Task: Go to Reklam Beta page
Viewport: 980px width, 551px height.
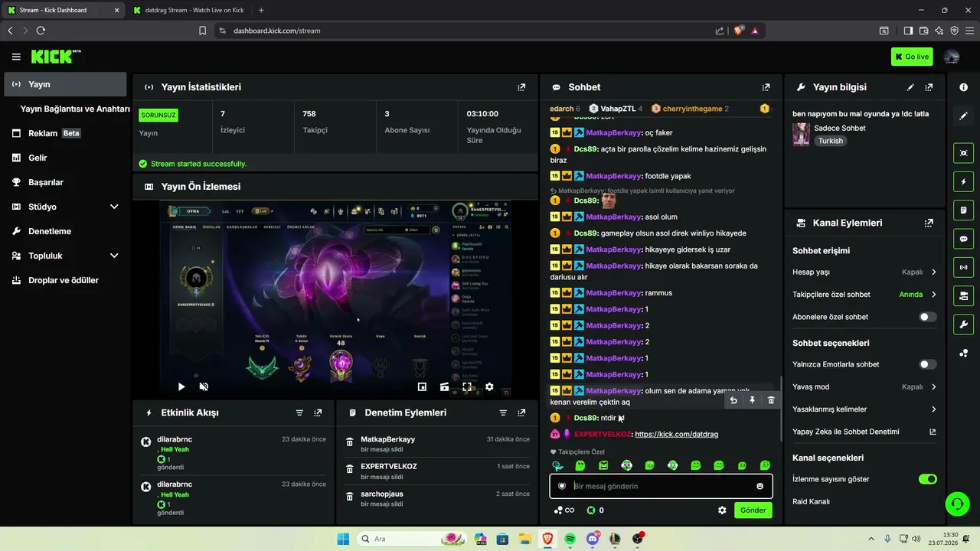Action: point(66,133)
